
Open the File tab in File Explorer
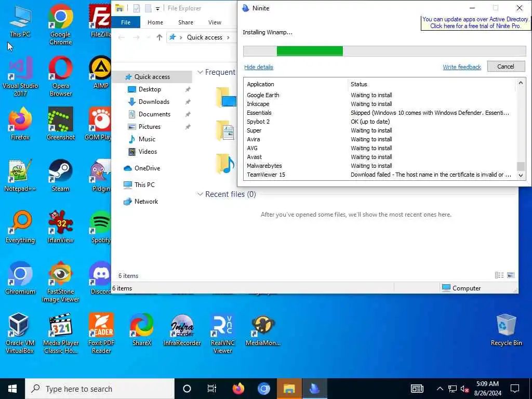pos(126,22)
